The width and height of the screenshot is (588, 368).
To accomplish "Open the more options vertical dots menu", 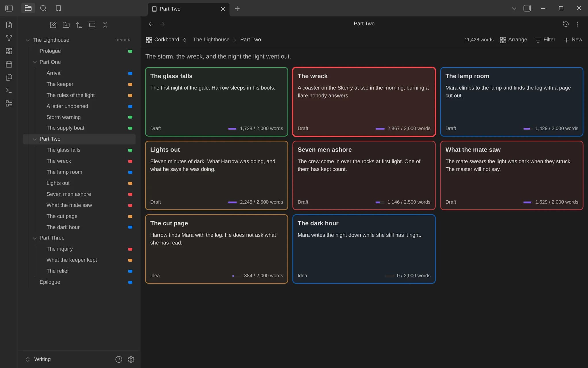I will click(577, 24).
